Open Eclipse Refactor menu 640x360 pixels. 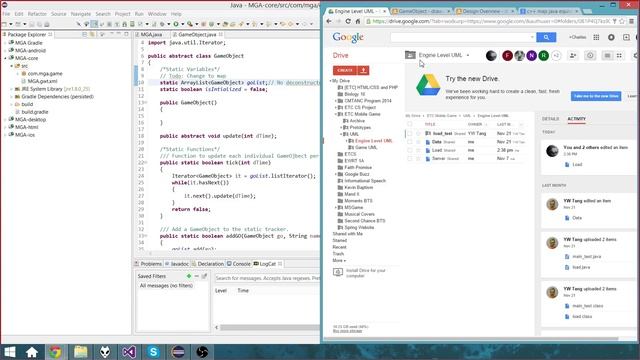coord(37,14)
